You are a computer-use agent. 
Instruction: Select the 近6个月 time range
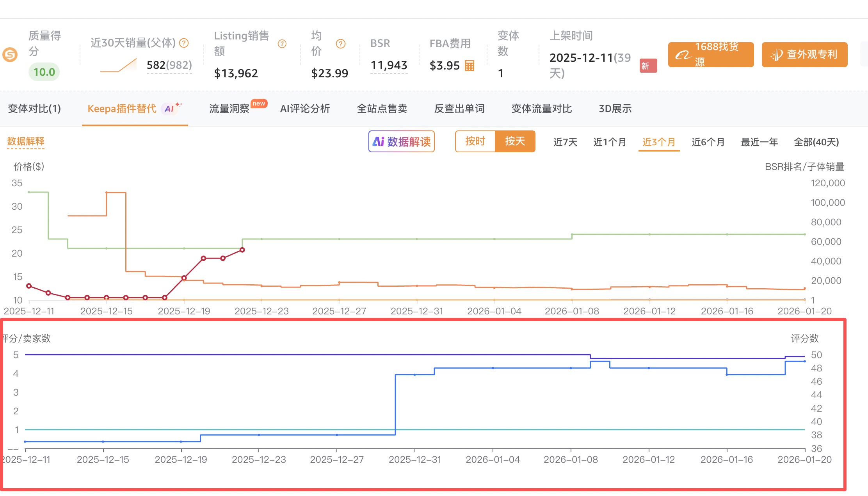click(708, 142)
